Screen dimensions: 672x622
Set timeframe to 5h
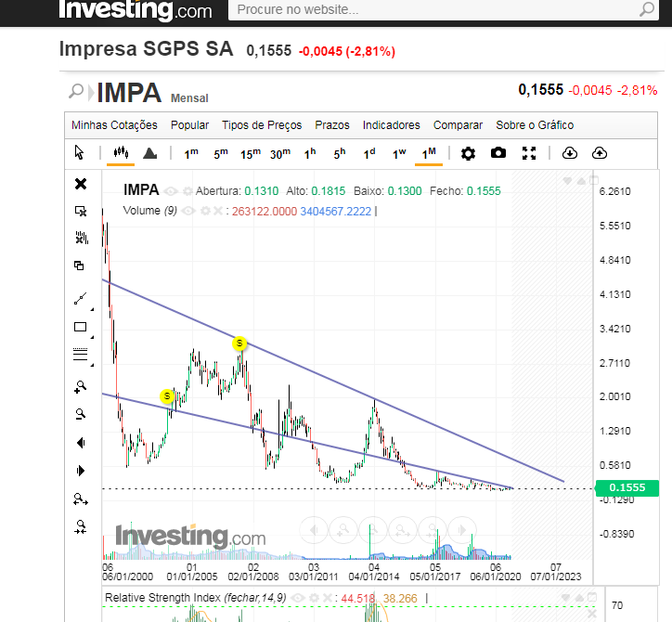pyautogui.click(x=340, y=153)
